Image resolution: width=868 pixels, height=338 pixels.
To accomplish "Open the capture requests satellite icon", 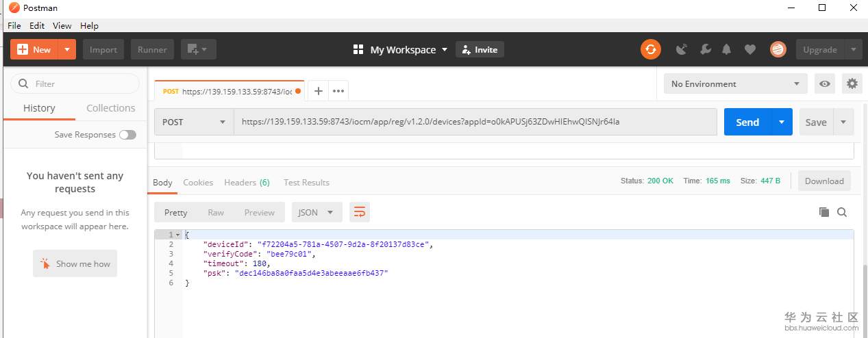I will coord(682,49).
